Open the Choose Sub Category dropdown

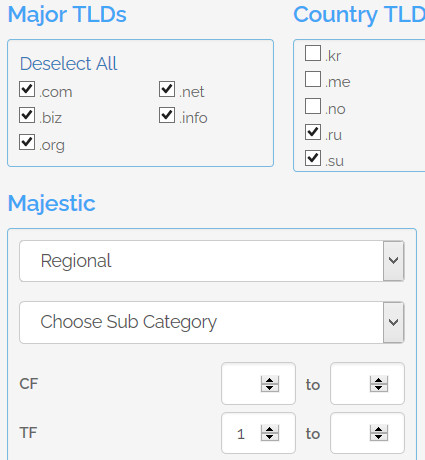click(212, 322)
